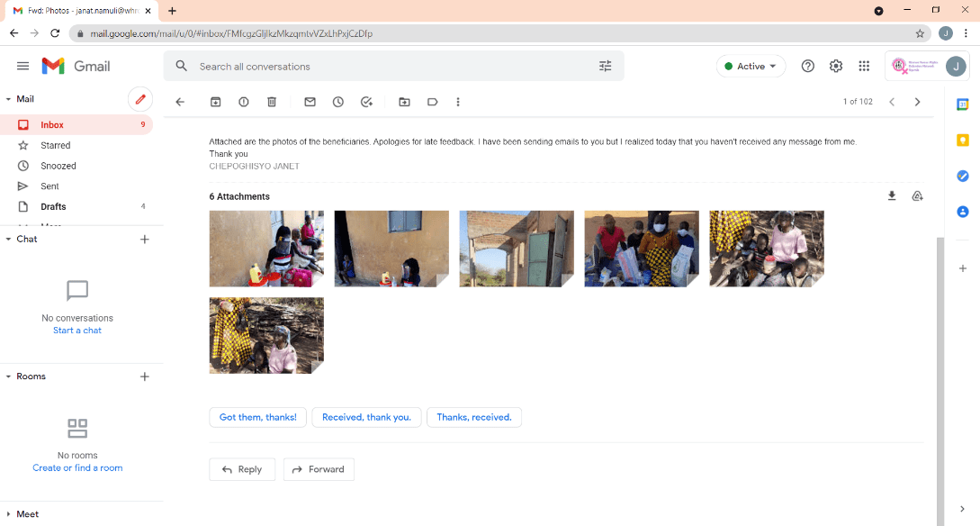Open Contacts side panel
This screenshot has height=526, width=980.
[x=963, y=212]
